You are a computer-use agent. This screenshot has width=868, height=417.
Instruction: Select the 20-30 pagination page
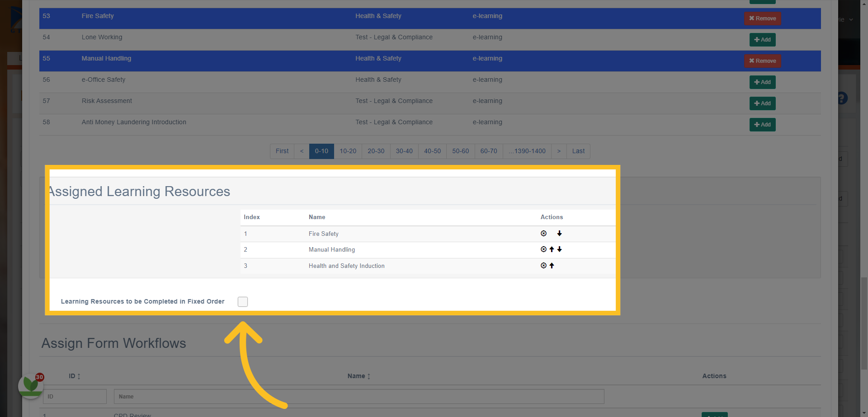click(376, 151)
